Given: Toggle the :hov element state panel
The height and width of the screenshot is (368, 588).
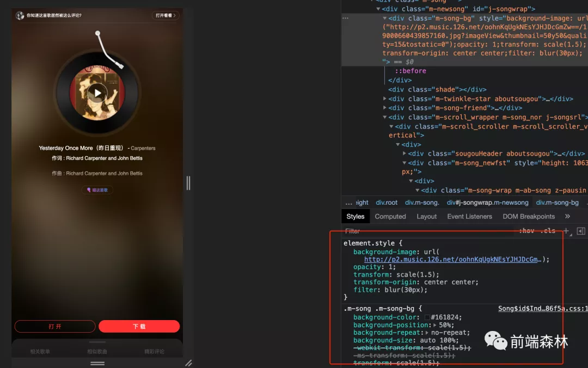Looking at the screenshot, I should 526,231.
